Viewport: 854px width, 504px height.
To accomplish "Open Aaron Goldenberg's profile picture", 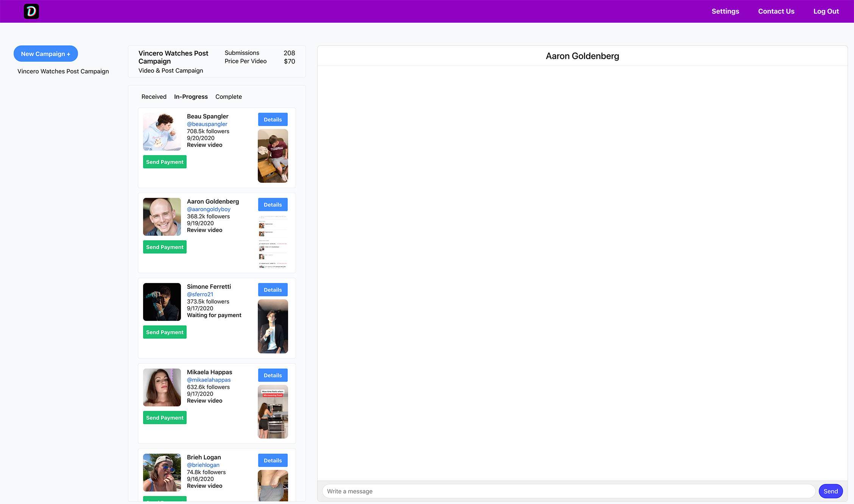I will pyautogui.click(x=162, y=217).
